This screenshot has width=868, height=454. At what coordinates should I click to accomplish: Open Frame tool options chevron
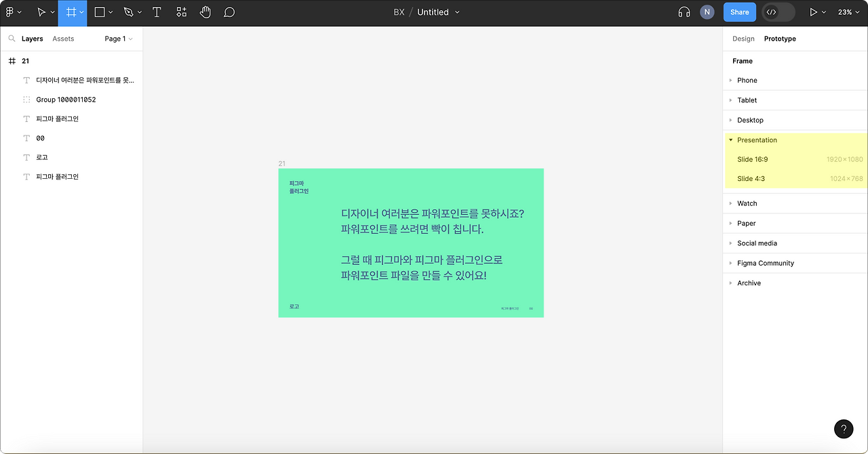82,12
